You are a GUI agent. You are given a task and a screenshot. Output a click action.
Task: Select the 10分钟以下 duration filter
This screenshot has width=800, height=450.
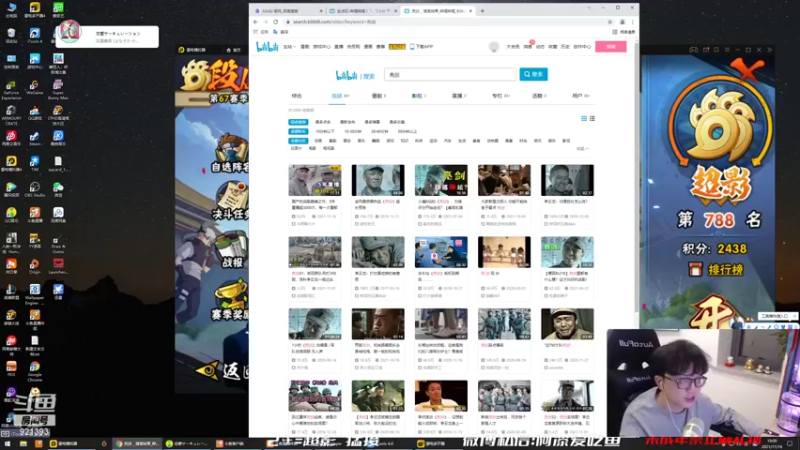tap(324, 131)
